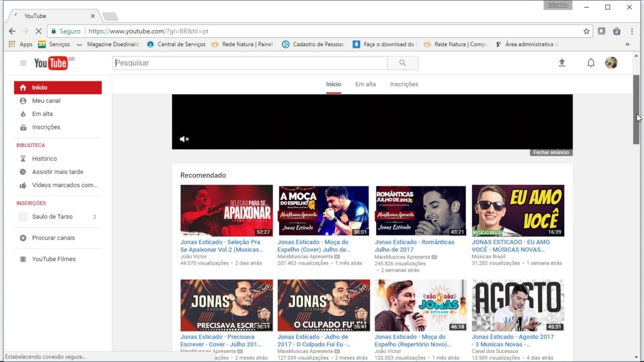Screen dimensions: 644x362
Task: Open title JONAS ESTICADO - EU AMO VOCÊ
Action: point(511,246)
